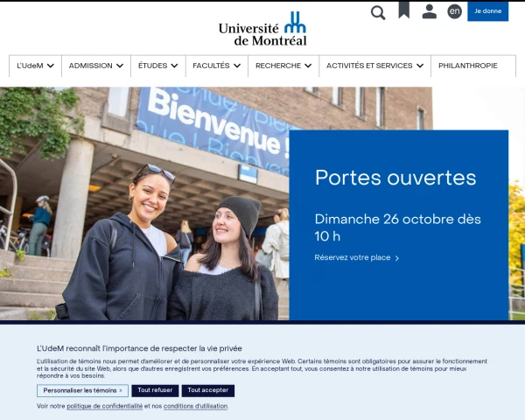Viewport: 525px width, 420px height.
Task: Open the Études dropdown menu
Action: click(158, 66)
